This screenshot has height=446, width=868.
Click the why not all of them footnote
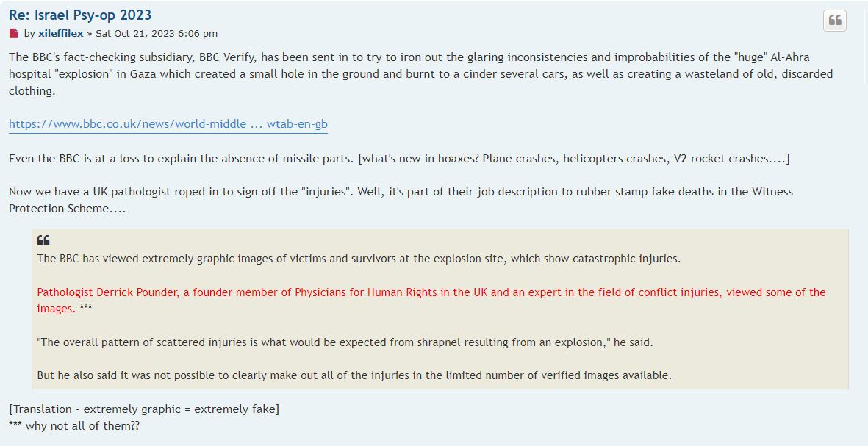click(74, 425)
